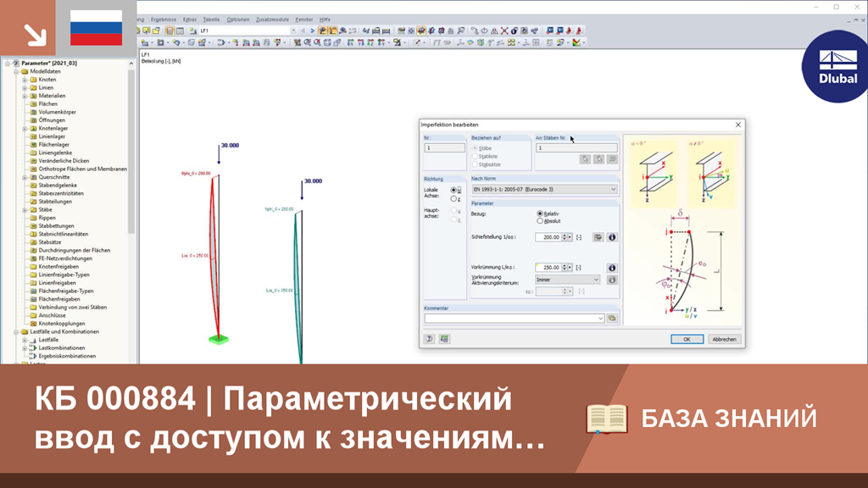Click the units and decimals icon in footer
This screenshot has width=868, height=488.
[444, 339]
